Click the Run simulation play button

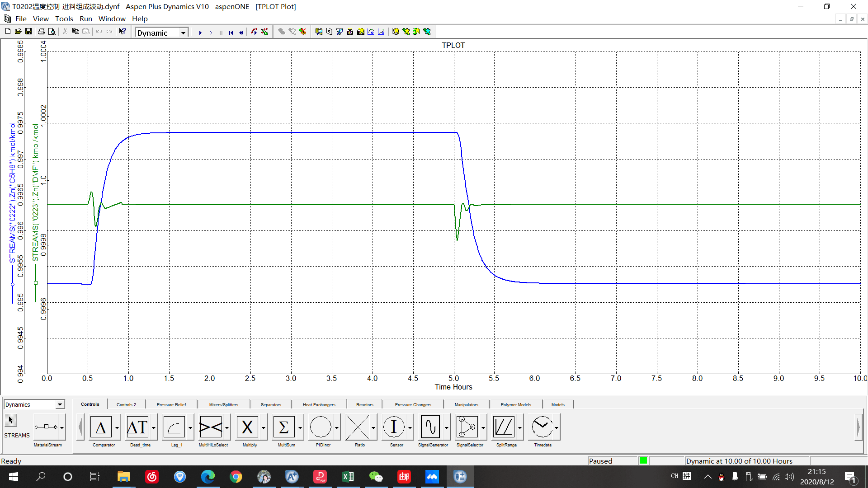coord(200,33)
